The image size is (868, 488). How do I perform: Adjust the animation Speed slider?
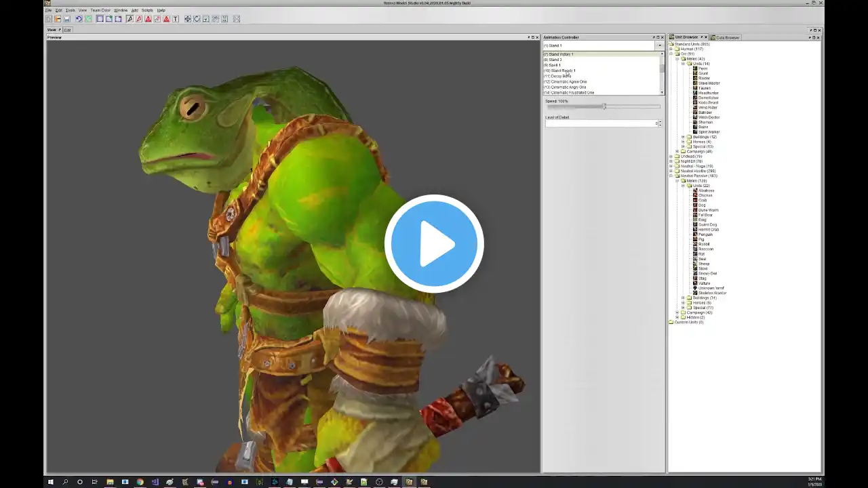click(x=604, y=106)
